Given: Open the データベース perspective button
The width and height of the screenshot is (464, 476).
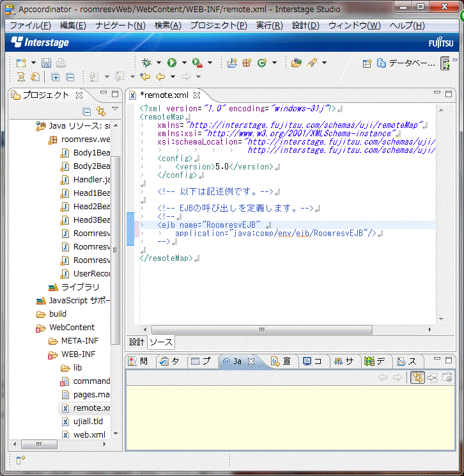Looking at the screenshot, I should [x=406, y=63].
